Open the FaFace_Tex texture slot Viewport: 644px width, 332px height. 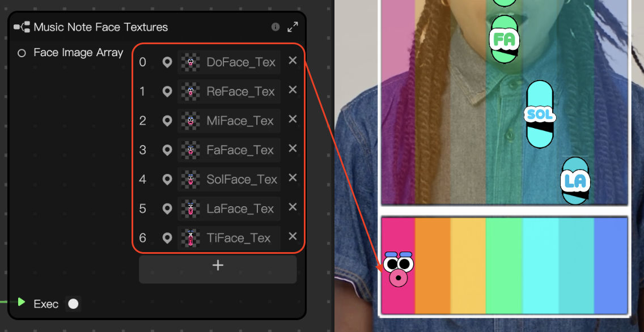click(229, 150)
